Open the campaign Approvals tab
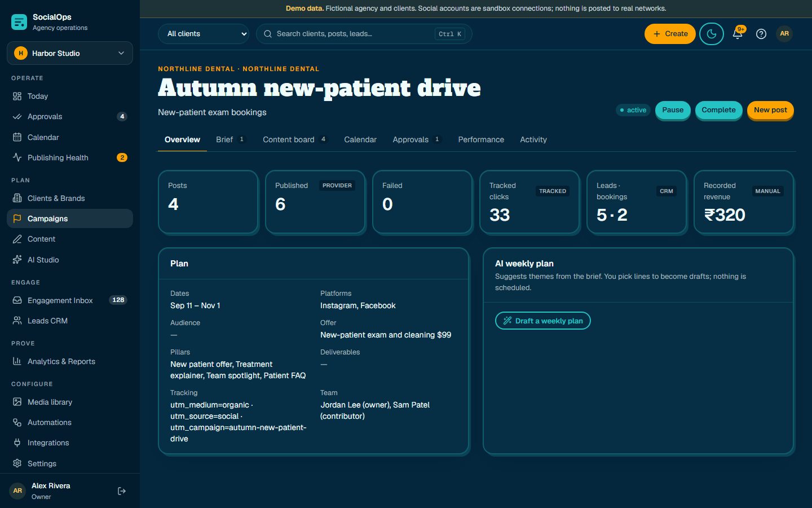This screenshot has height=508, width=812. point(416,139)
